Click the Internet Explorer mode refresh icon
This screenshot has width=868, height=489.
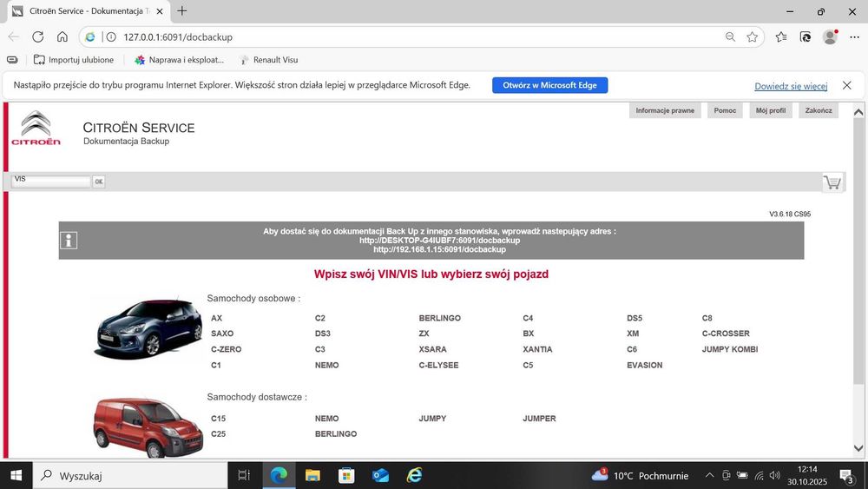point(806,37)
